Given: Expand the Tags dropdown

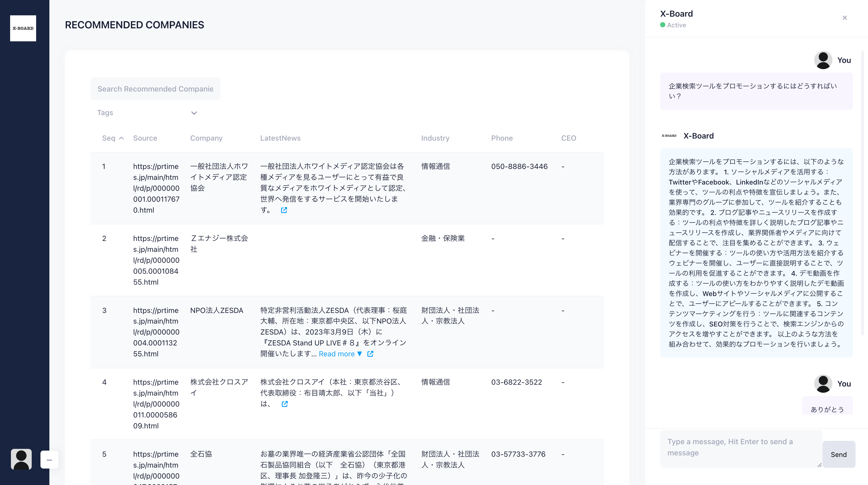Looking at the screenshot, I should [x=194, y=113].
